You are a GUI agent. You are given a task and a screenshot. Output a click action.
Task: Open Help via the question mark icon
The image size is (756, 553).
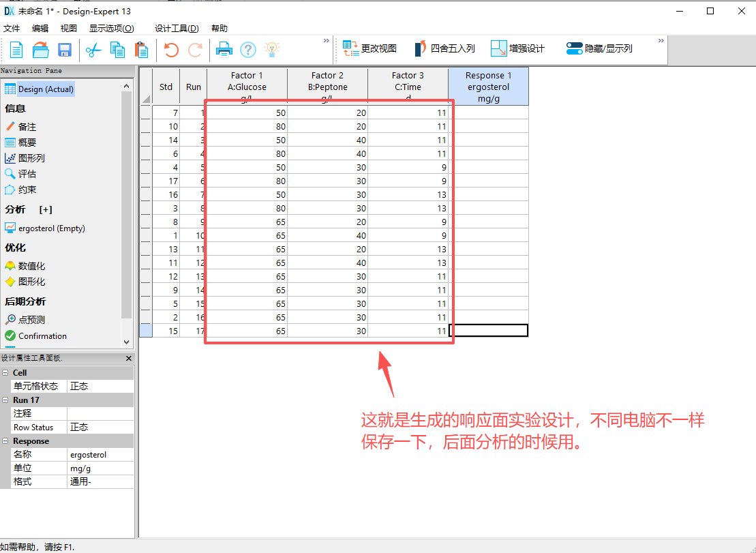[x=247, y=50]
